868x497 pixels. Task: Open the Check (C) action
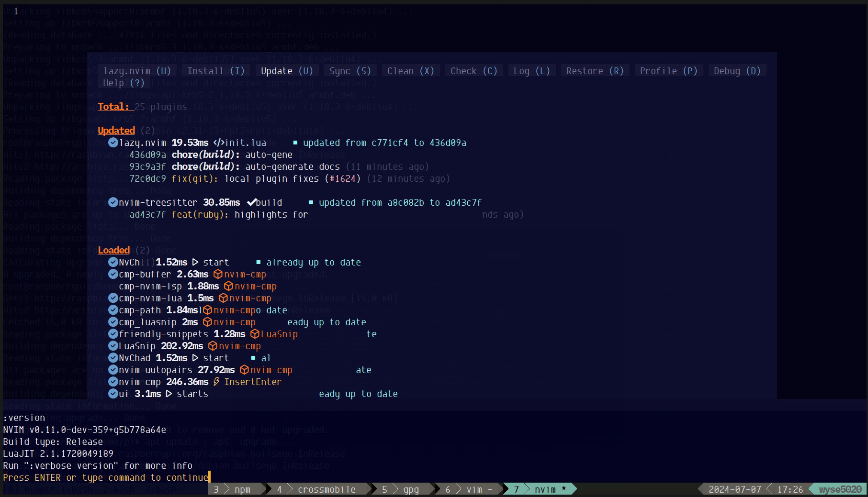pos(473,71)
